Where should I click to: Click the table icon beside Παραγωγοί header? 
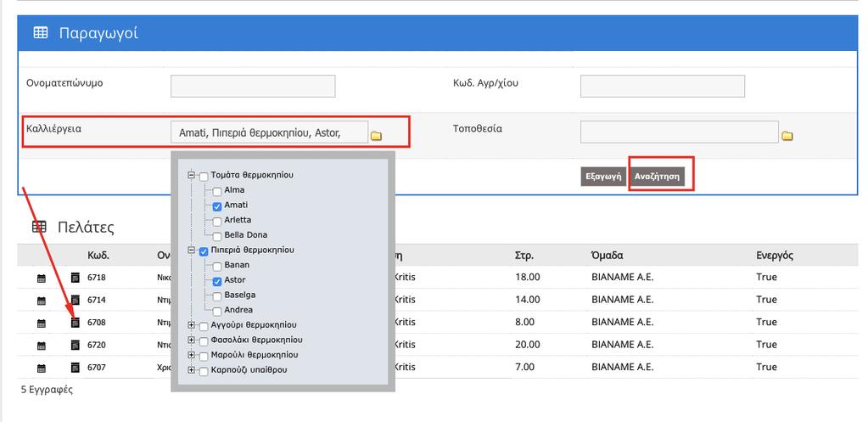41,32
